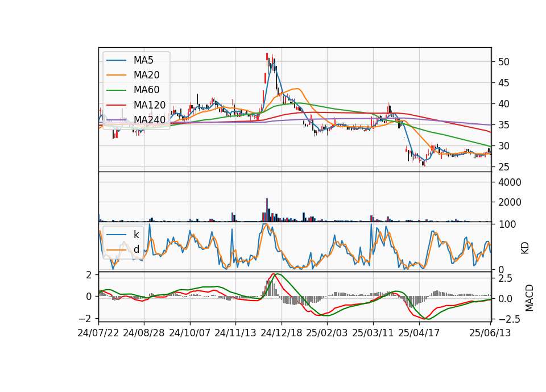Screen dimensions: 546x392
Task: Click the 25/03/11 date tick label
Action: (373, 333)
